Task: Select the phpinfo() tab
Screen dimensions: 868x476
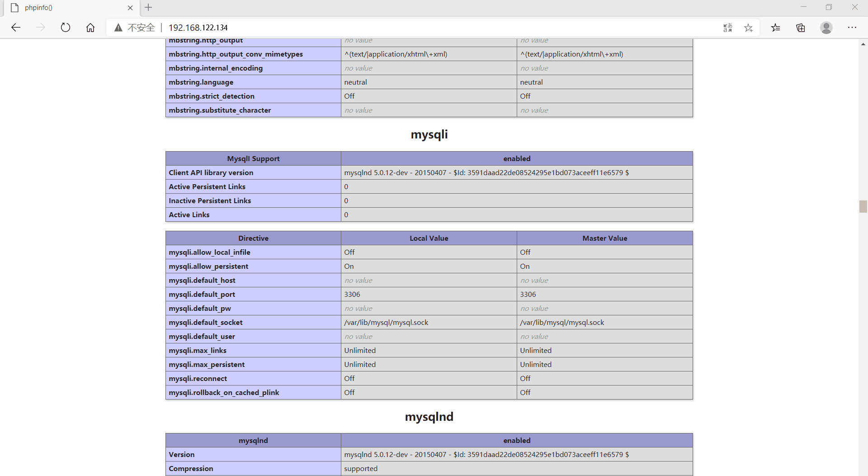Action: pyautogui.click(x=71, y=8)
